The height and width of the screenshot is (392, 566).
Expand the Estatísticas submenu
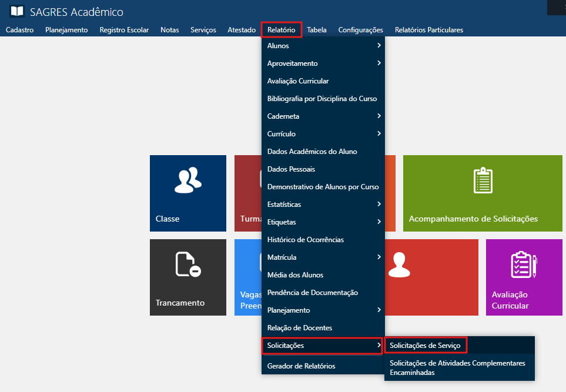(x=323, y=205)
